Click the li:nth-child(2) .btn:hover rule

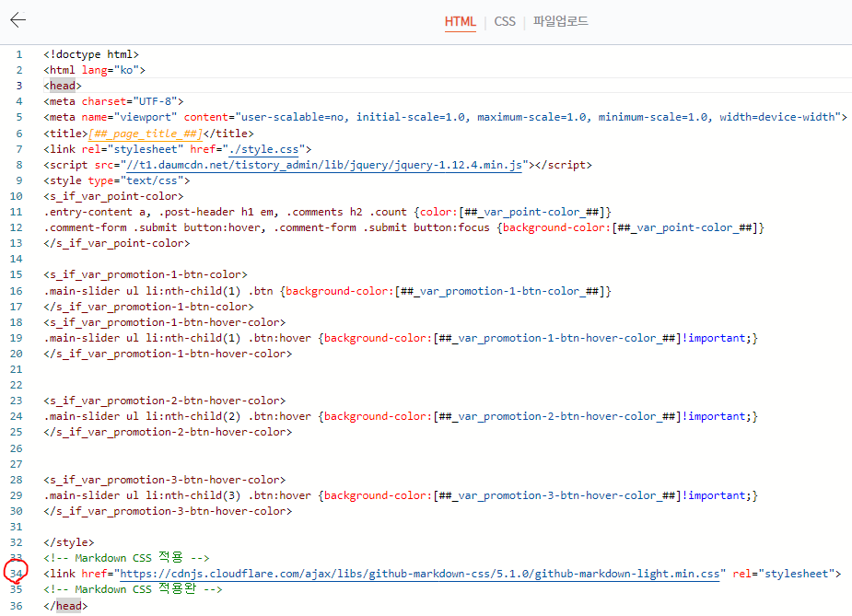(401, 417)
